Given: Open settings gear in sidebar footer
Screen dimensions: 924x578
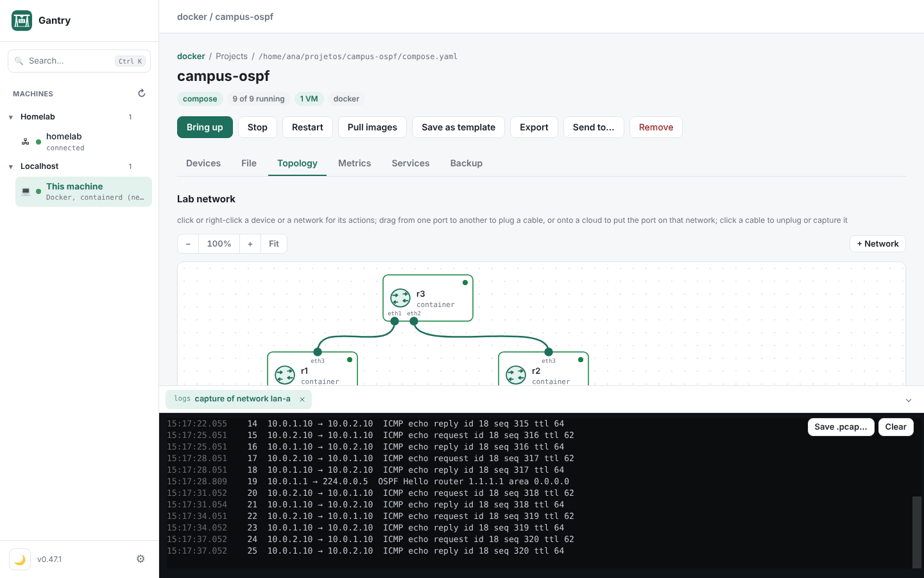Looking at the screenshot, I should coord(141,559).
